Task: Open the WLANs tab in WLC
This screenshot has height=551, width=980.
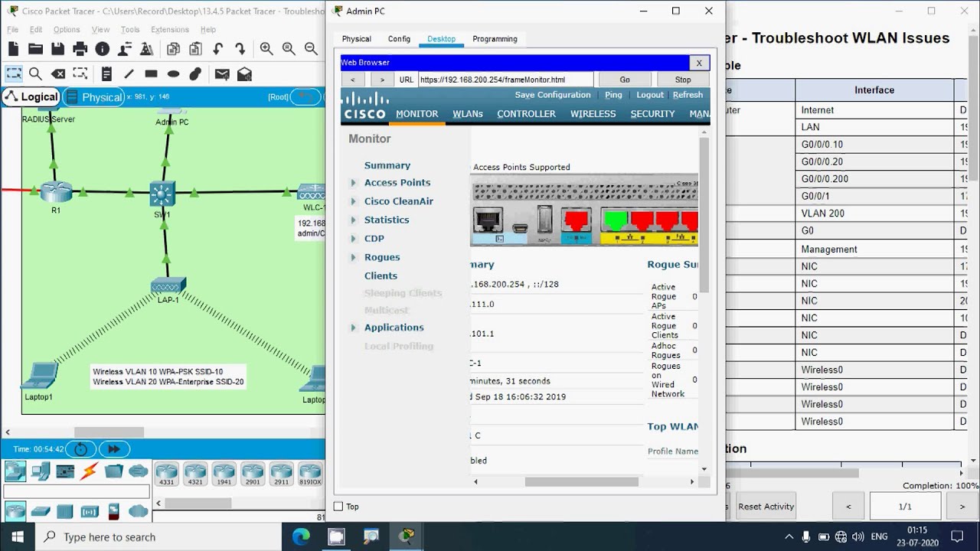Action: [468, 113]
